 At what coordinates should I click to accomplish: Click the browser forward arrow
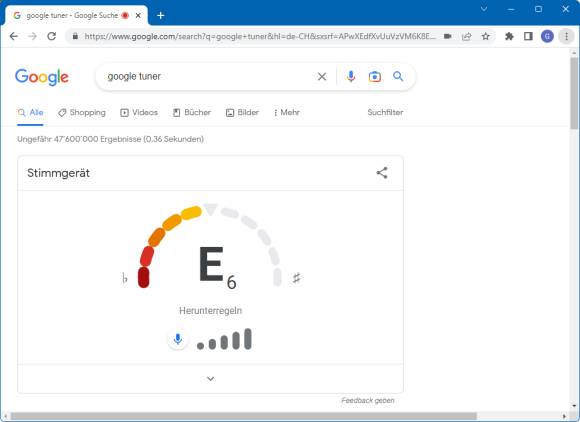(x=33, y=36)
